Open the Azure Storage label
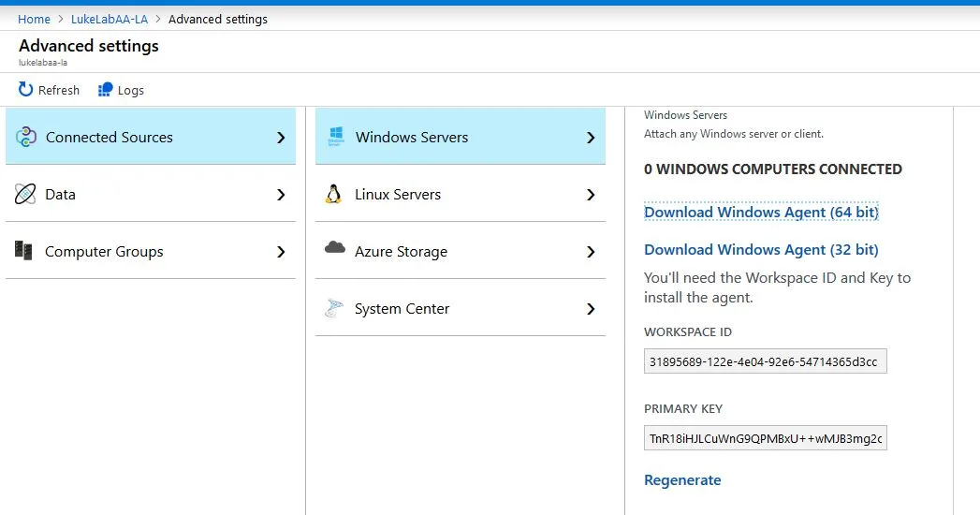The image size is (980, 515). pos(401,252)
